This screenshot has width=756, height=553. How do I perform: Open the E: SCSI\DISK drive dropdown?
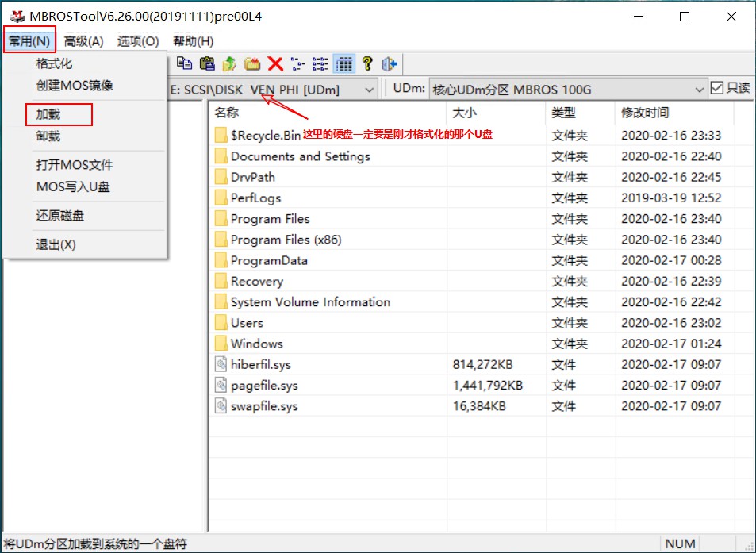click(369, 90)
